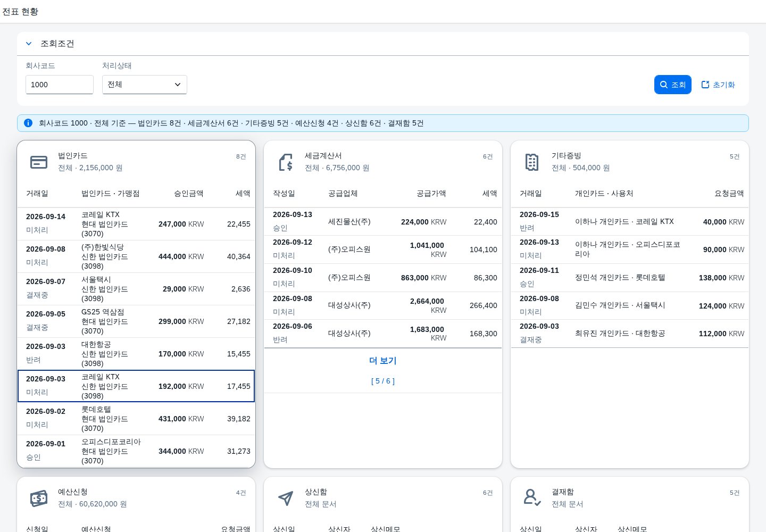Select the 김민수 개인카드 · 서울택시 row
The height and width of the screenshot is (532, 766).
(x=630, y=305)
